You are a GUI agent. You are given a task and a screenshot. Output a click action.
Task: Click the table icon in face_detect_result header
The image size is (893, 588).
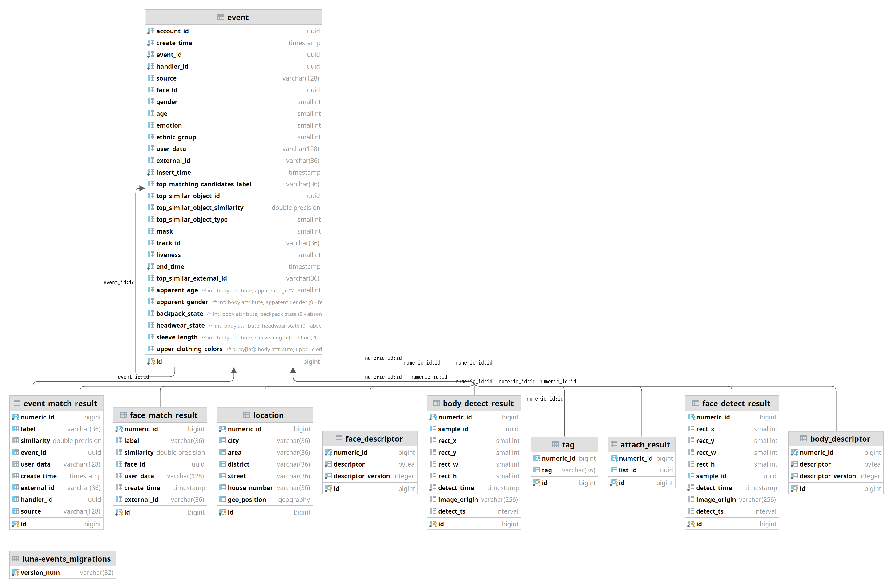coord(696,403)
